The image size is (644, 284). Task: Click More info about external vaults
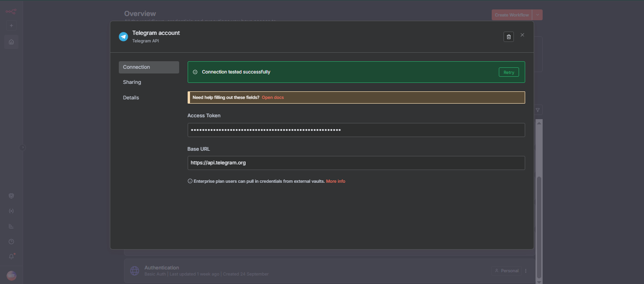tap(335, 181)
